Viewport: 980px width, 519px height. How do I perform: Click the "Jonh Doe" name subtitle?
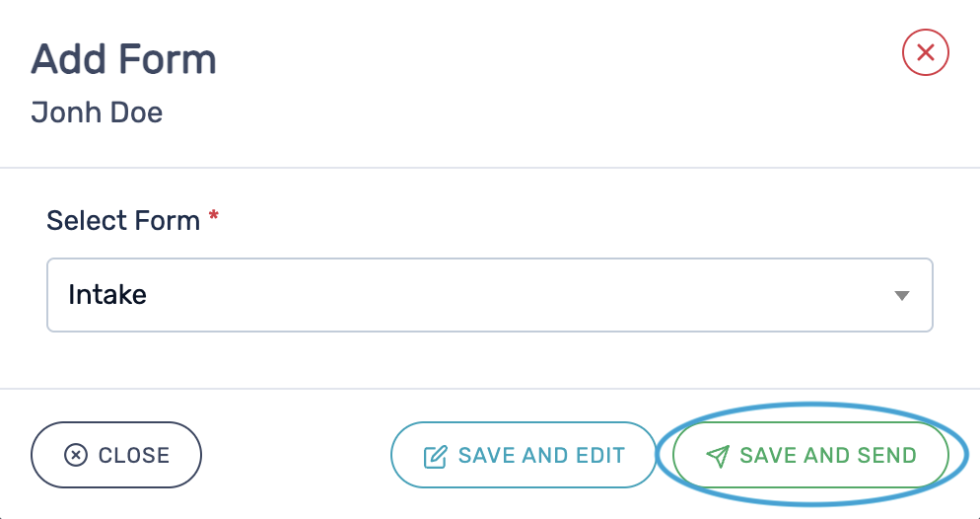click(97, 112)
